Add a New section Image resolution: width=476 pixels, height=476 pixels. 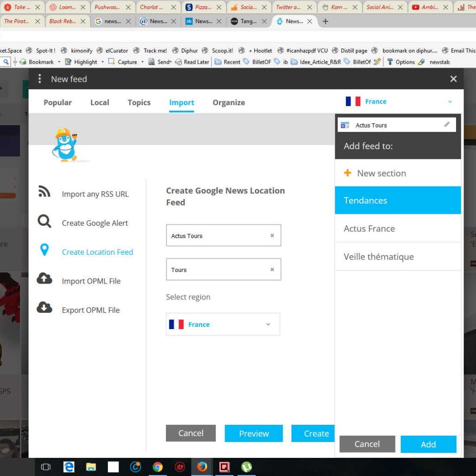[398, 173]
